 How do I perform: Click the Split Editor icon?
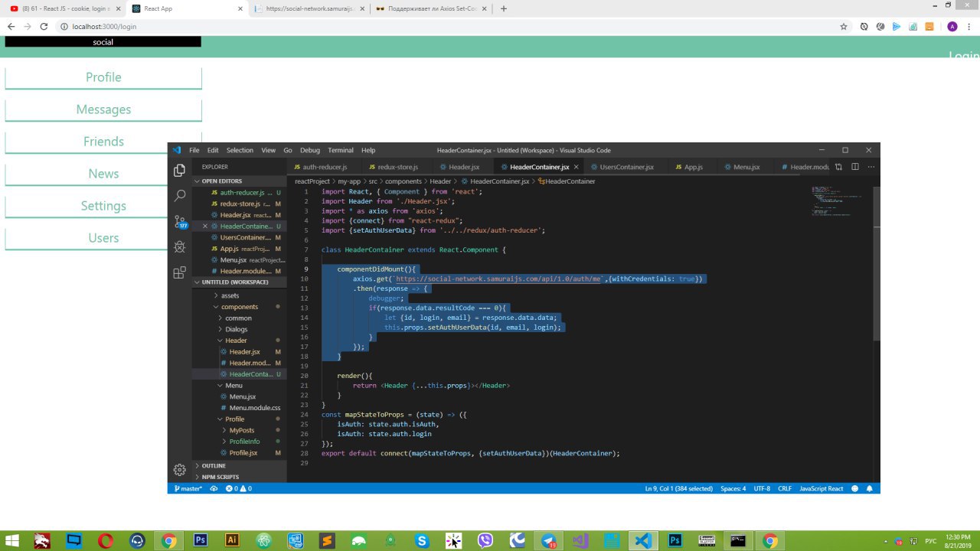pos(855,167)
